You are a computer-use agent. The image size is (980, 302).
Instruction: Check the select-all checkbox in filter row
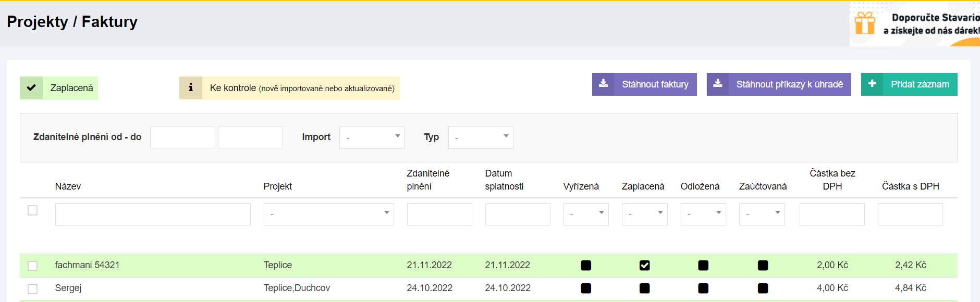point(32,210)
